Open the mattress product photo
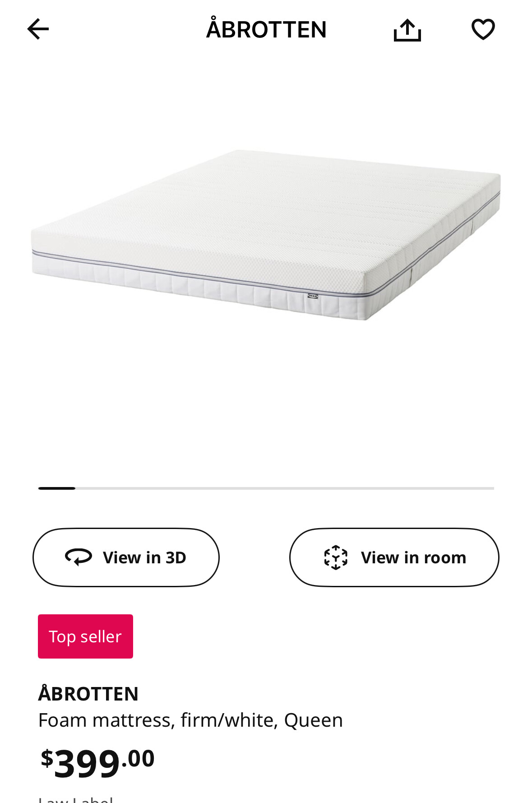Image resolution: width=532 pixels, height=803 pixels. tap(266, 235)
